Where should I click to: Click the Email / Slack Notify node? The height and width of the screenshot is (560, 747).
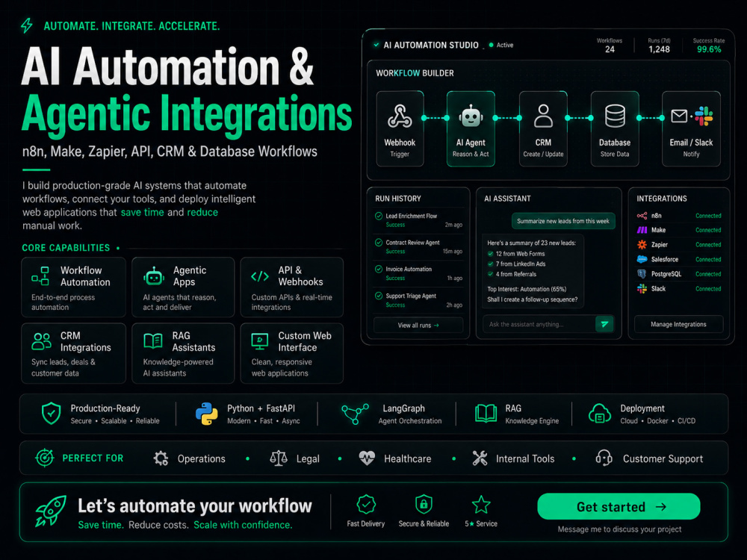691,128
